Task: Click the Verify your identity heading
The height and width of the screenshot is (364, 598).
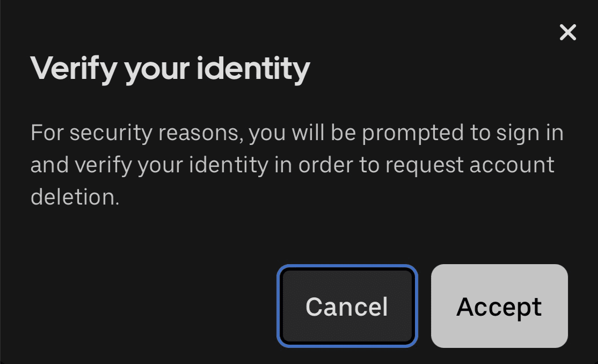Action: tap(171, 68)
